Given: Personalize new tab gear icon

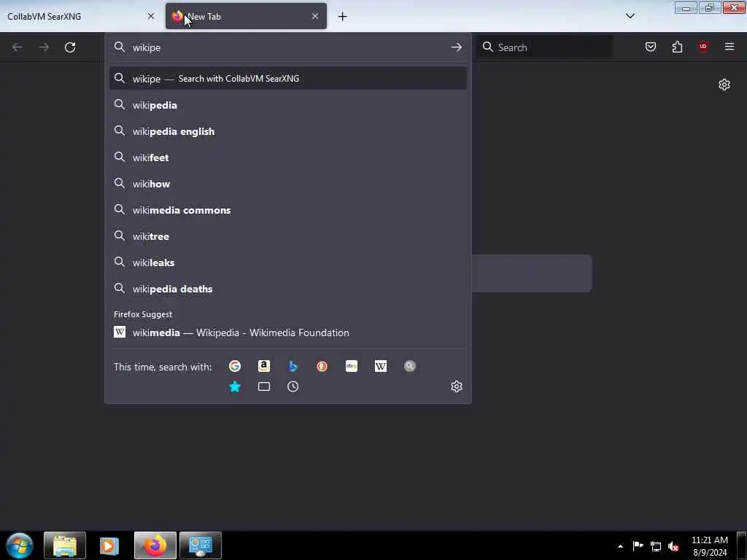Looking at the screenshot, I should (724, 85).
